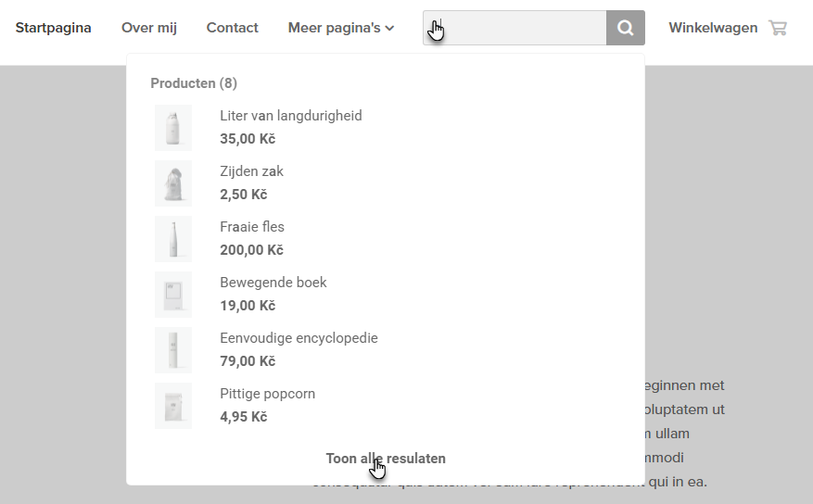The image size is (813, 504).
Task: Expand the Meer pagina's dropdown menu
Action: (341, 28)
